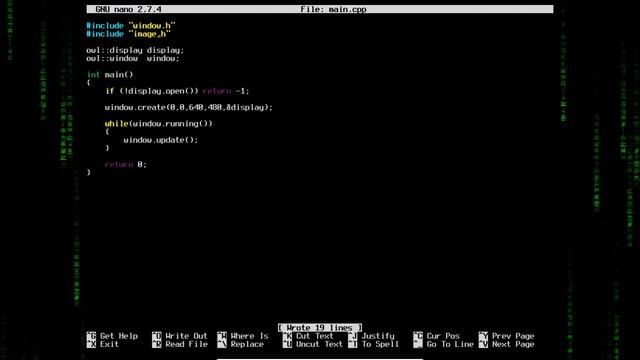
Task: Click the int main() line
Action: [110, 75]
